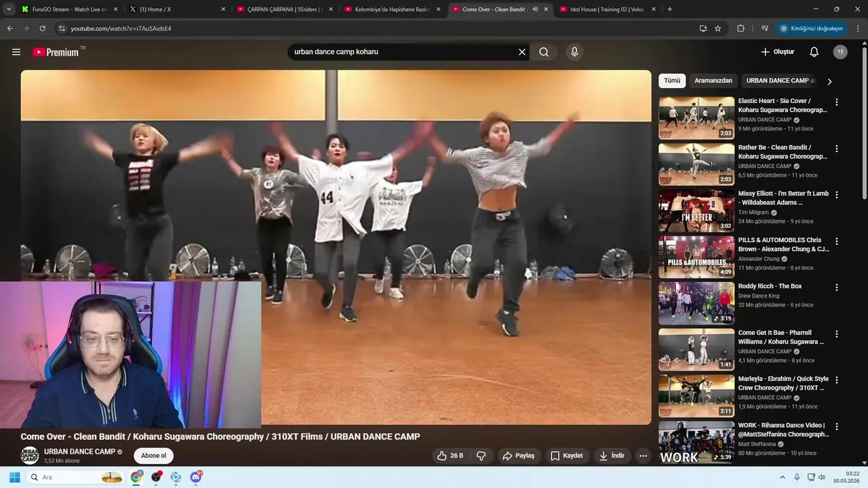Open options menu for Marleyla video
The height and width of the screenshot is (488, 868).
836,380
